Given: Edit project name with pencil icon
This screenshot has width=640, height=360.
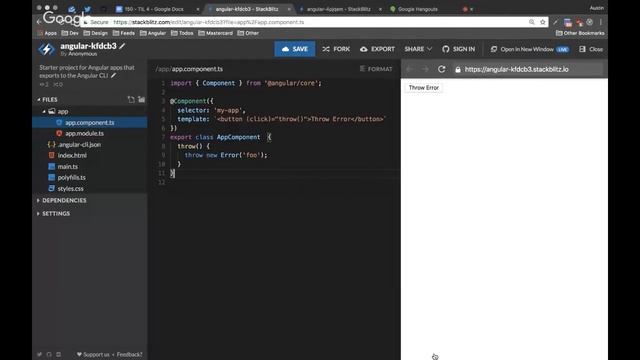Looking at the screenshot, I should [122, 46].
